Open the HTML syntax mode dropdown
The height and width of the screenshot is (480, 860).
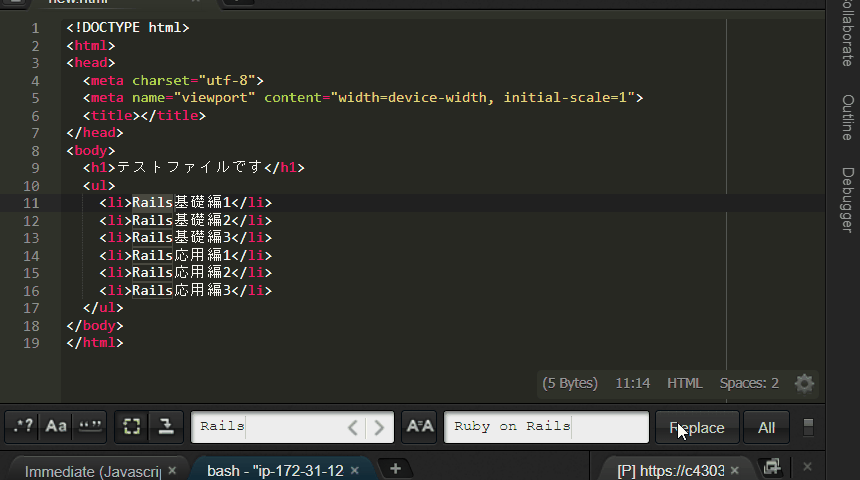(x=684, y=383)
